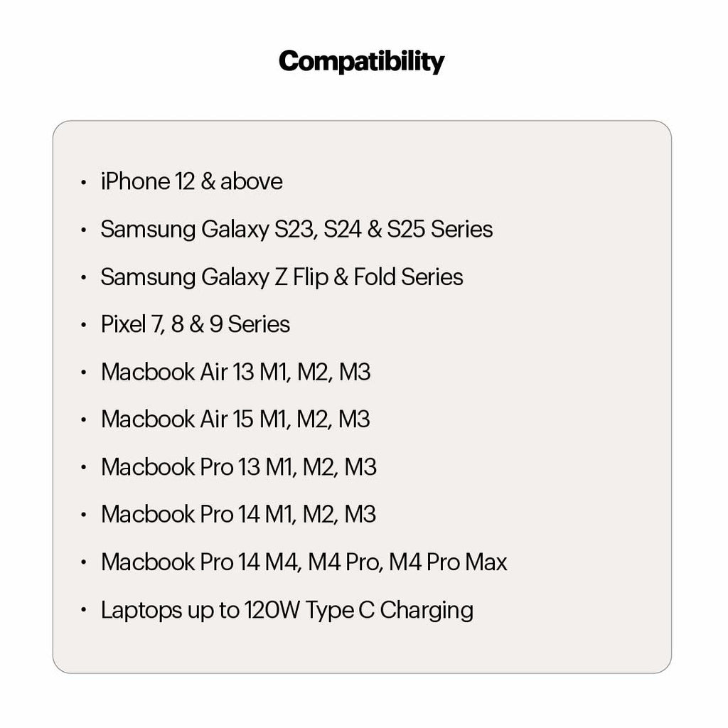This screenshot has width=728, height=728.
Task: Select the iPhone 12 & above entry
Action: [x=191, y=182]
